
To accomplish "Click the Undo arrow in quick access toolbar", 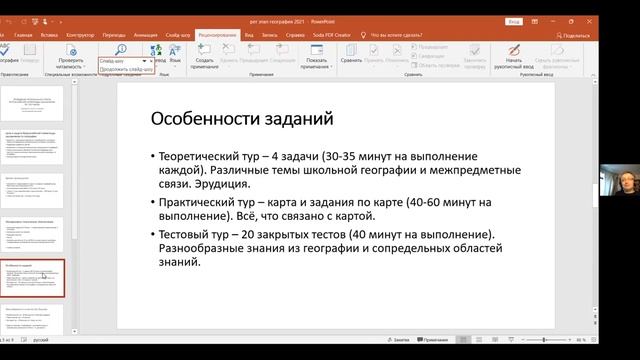I will [x=9, y=22].
